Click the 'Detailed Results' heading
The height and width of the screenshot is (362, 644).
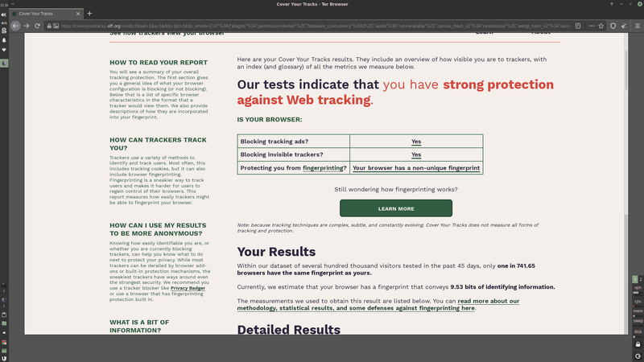[289, 330]
